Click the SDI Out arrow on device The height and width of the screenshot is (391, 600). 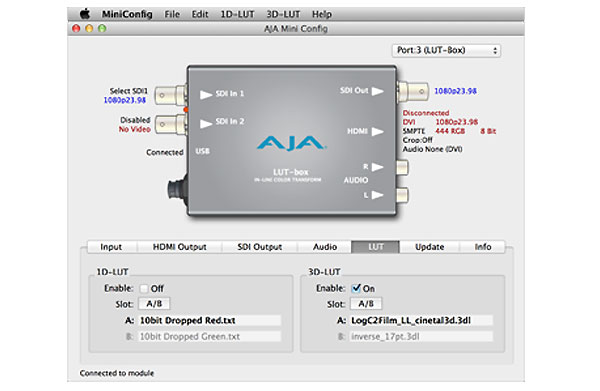point(378,91)
